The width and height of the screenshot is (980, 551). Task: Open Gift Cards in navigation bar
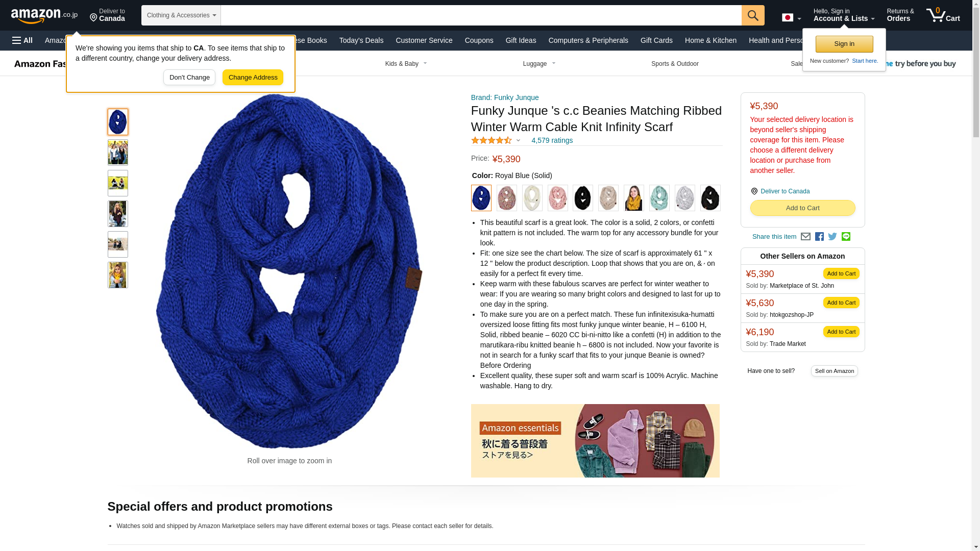coord(656,40)
